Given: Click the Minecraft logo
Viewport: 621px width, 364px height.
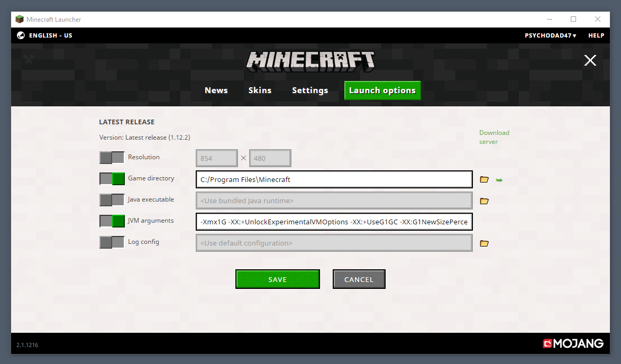Looking at the screenshot, I should point(310,61).
